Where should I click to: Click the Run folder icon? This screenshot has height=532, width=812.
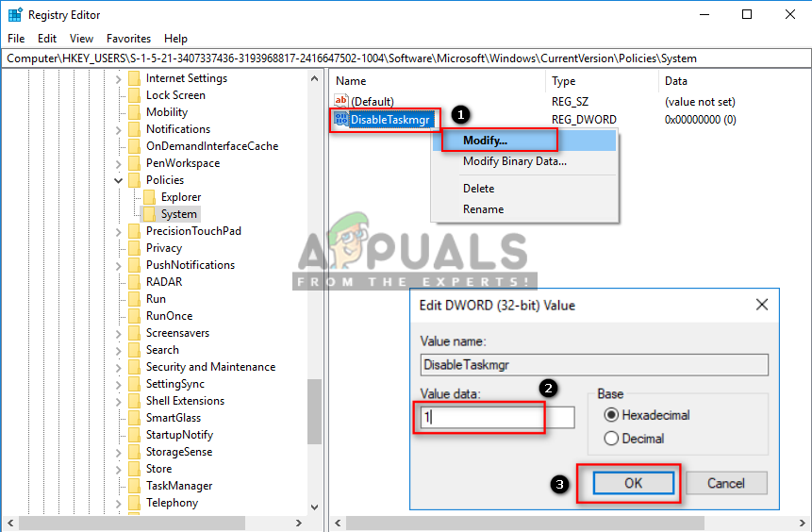pos(134,299)
